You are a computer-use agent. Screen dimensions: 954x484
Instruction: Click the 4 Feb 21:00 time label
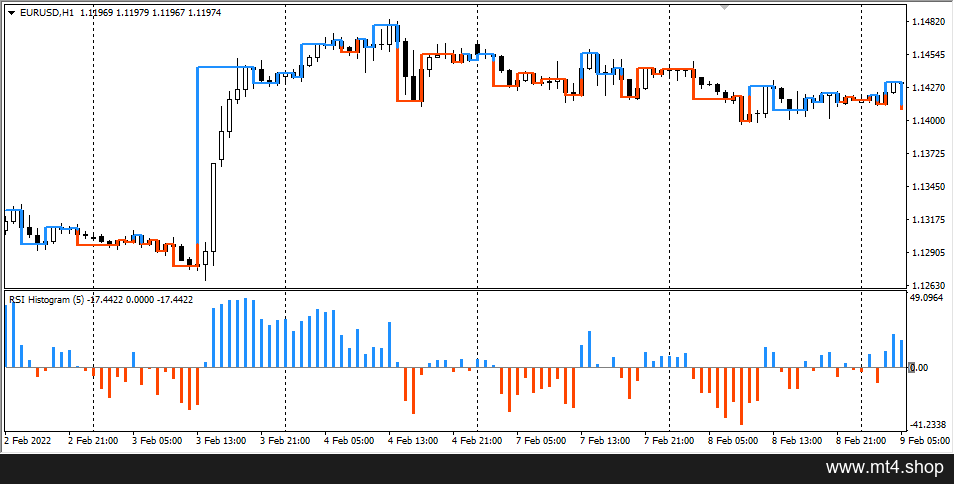[477, 441]
